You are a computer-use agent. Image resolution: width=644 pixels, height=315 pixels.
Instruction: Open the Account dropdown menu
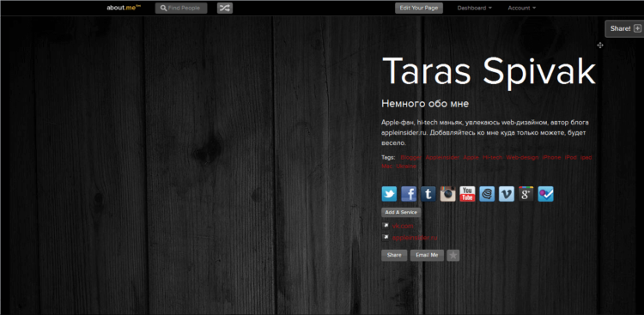[521, 8]
